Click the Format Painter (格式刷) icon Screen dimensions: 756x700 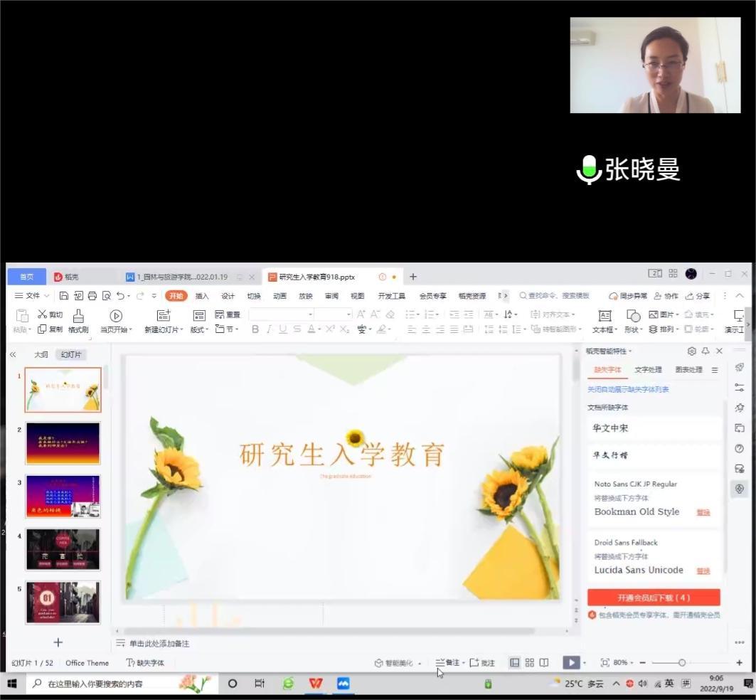[x=78, y=315]
